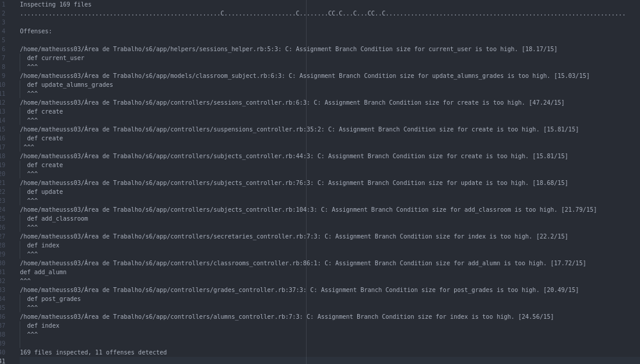Screen dimensions: 640x364
Task: Click the 'Inspecting 169 files' line
Action: pos(55,5)
